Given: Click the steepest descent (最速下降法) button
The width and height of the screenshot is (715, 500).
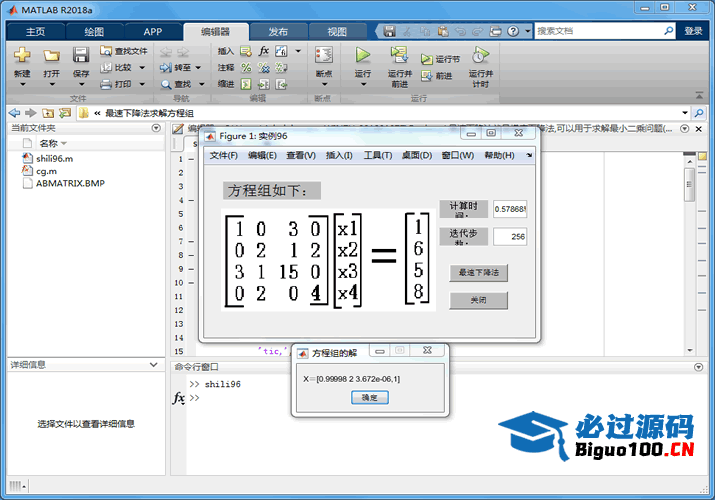Looking at the screenshot, I should 478,273.
